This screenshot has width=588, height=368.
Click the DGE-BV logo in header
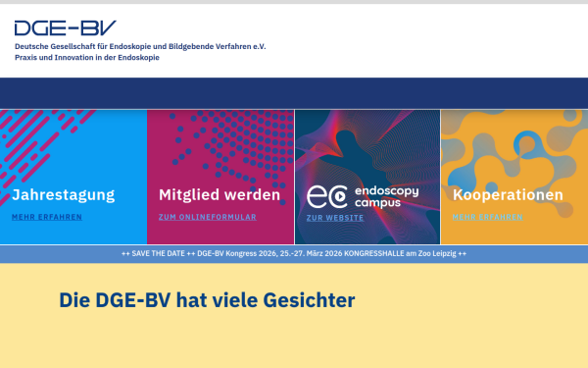[x=66, y=28]
